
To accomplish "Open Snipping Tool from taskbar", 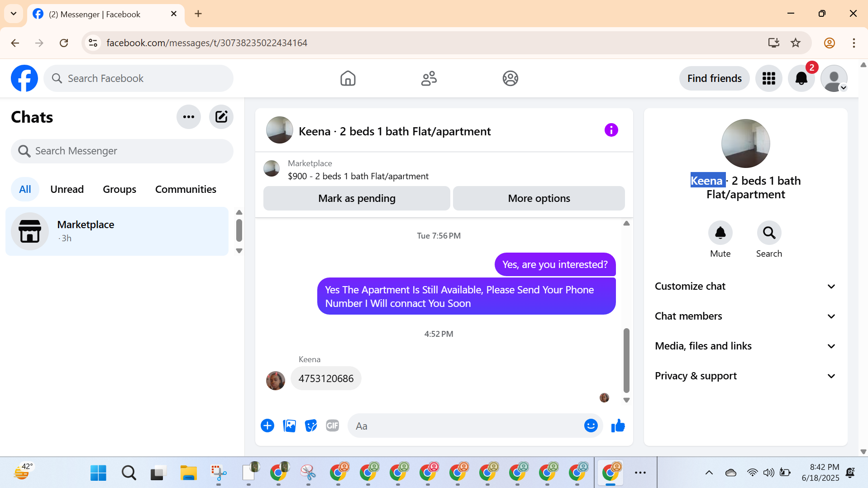I will [x=219, y=473].
